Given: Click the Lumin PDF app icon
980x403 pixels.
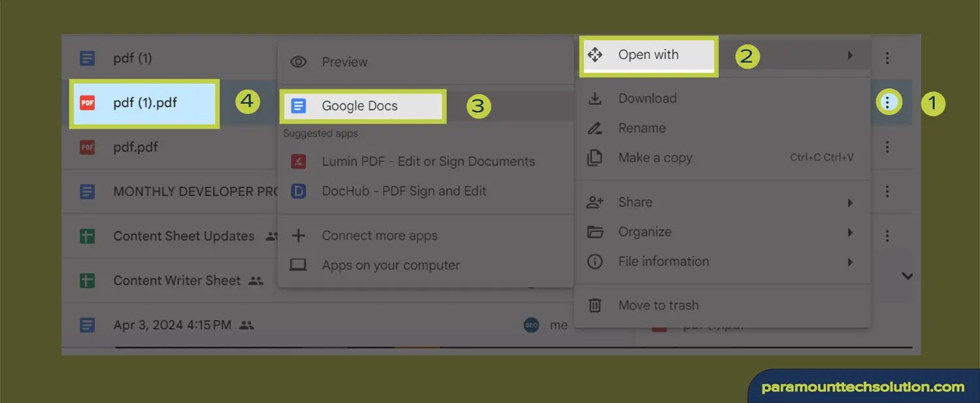Looking at the screenshot, I should point(299,161).
